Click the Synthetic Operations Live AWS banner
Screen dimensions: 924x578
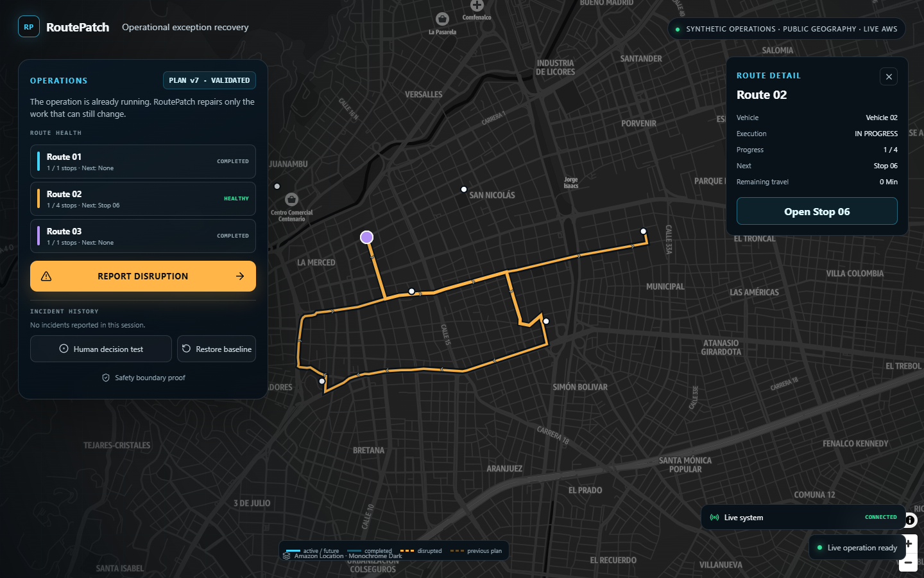(787, 29)
